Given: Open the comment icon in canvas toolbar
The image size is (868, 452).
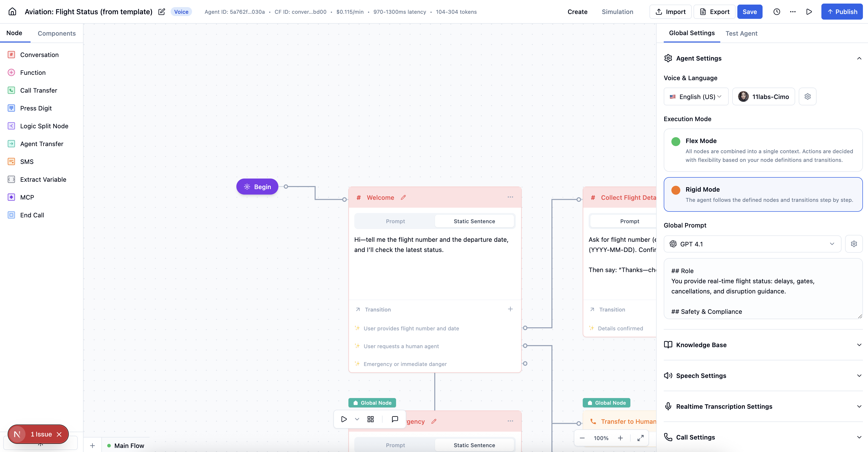Looking at the screenshot, I should pyautogui.click(x=395, y=419).
